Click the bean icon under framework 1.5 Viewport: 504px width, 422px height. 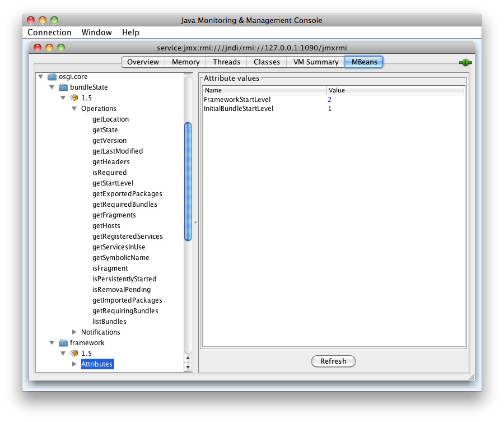pyautogui.click(x=74, y=353)
